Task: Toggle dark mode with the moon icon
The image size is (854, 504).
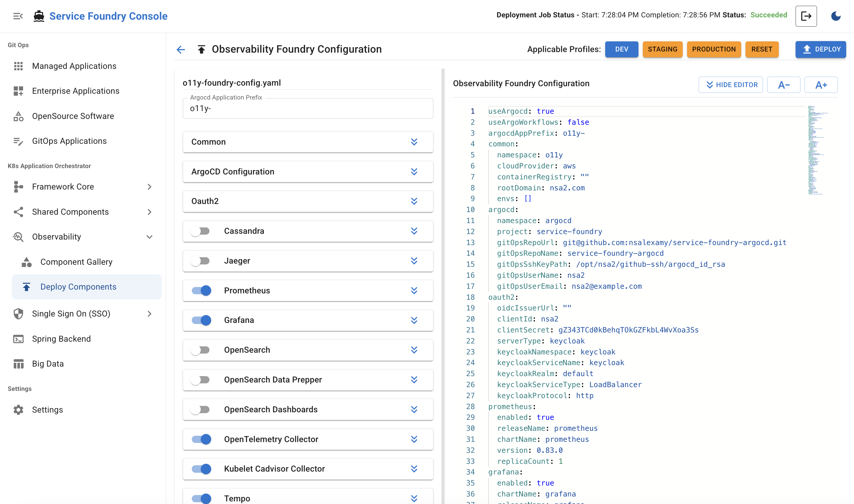Action: point(836,16)
